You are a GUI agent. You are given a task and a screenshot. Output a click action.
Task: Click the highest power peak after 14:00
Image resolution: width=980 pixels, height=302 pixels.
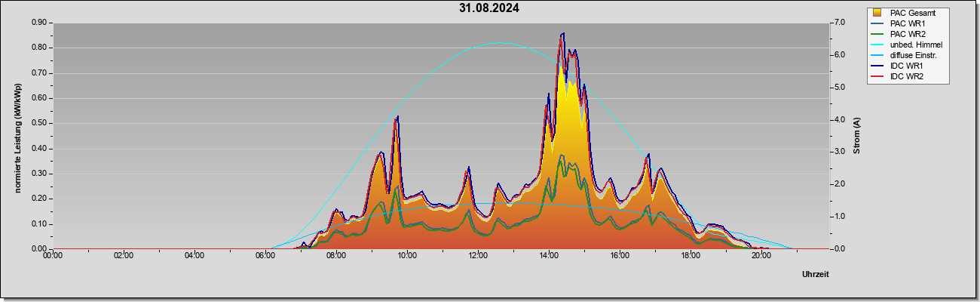click(562, 34)
